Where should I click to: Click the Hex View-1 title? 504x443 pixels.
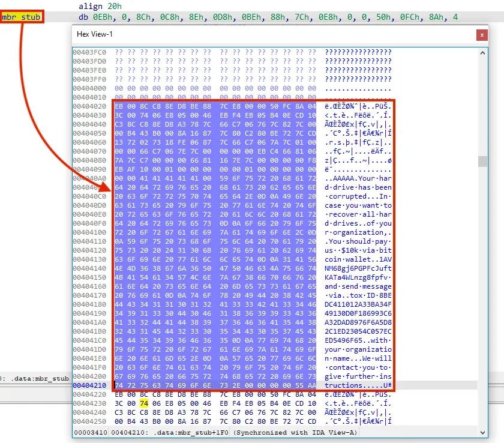pyautogui.click(x=95, y=34)
